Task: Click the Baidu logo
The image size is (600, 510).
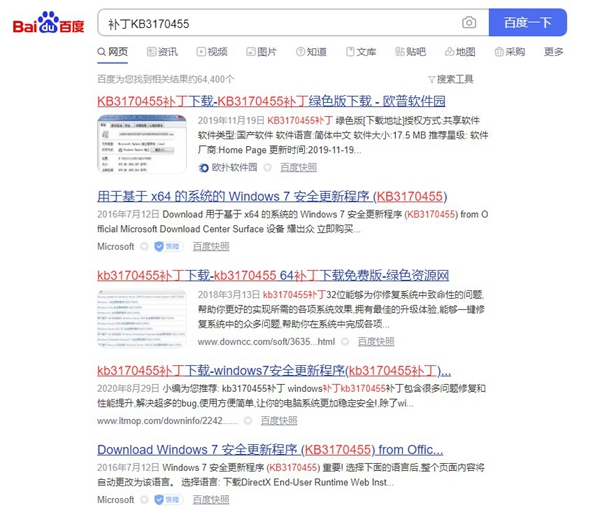Action: [48, 23]
